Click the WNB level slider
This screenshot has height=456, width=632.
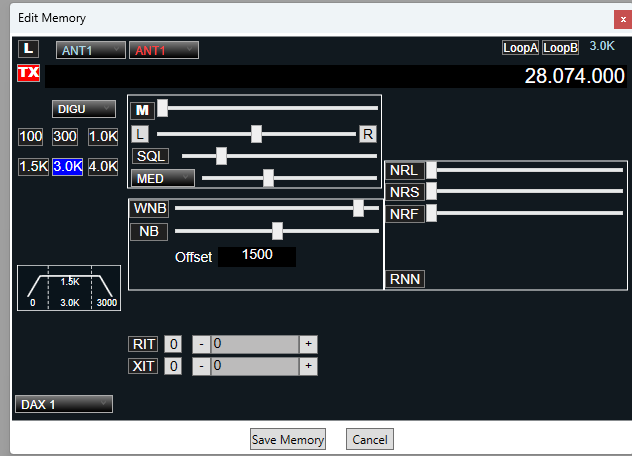(277, 208)
